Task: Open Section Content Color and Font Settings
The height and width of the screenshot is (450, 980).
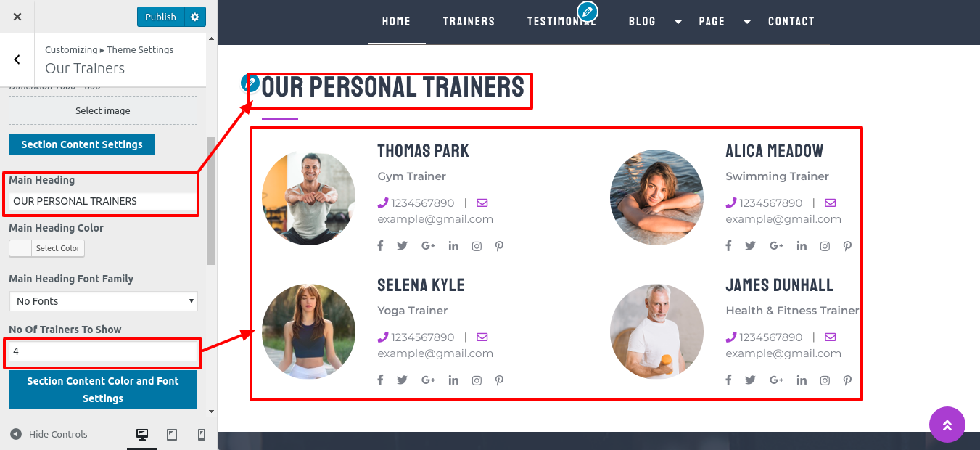Action: (103, 390)
